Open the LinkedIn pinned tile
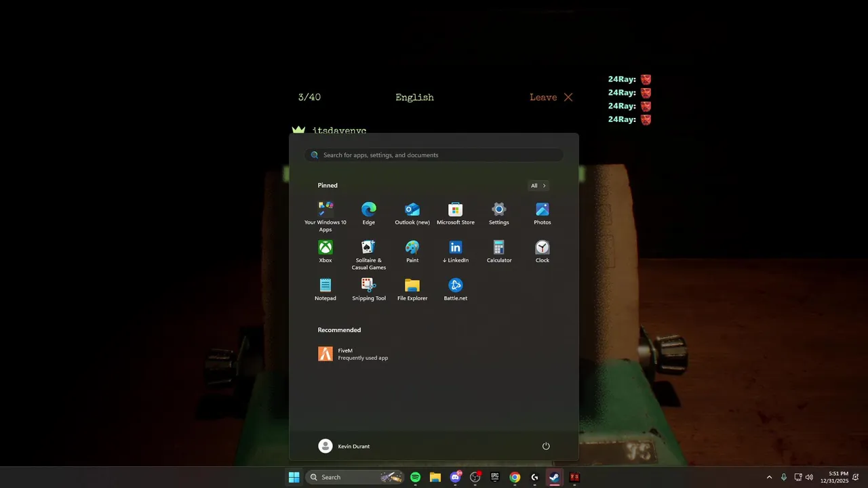This screenshot has height=488, width=868. click(456, 251)
